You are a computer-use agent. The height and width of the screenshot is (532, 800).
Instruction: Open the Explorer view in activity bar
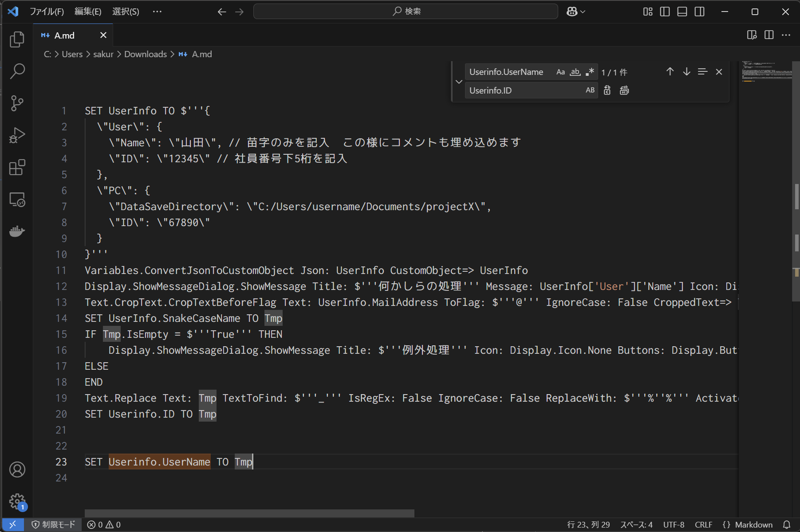point(17,39)
